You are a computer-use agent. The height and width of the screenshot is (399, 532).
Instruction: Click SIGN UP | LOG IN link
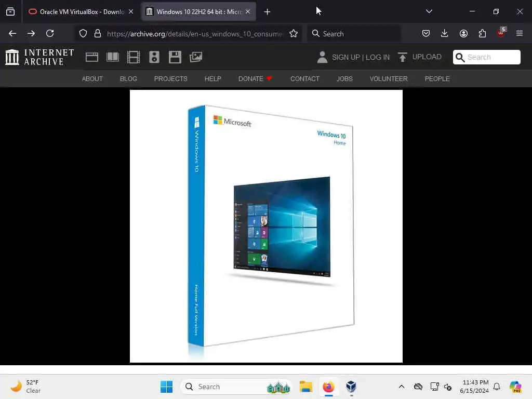click(x=361, y=57)
